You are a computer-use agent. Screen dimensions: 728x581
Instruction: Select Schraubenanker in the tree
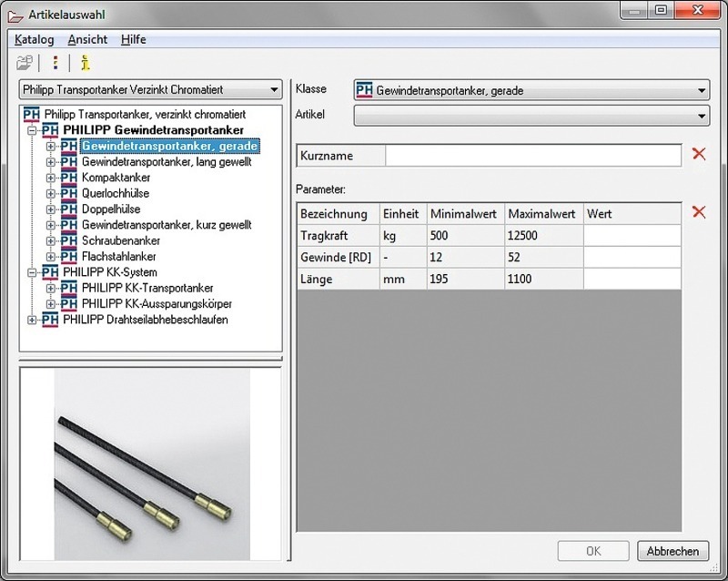coord(121,241)
